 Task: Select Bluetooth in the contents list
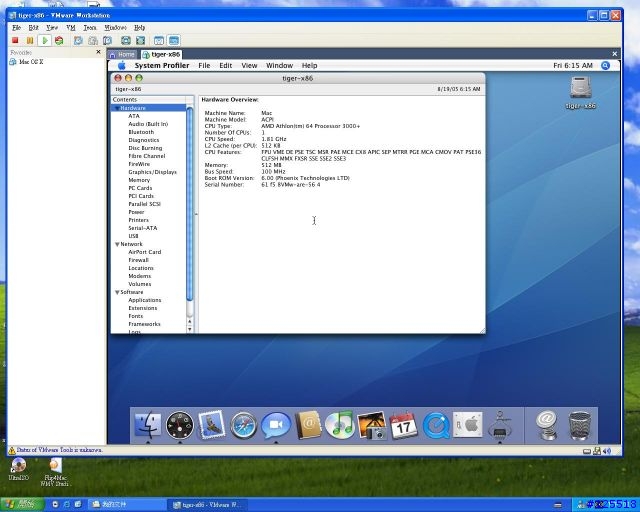[141, 132]
